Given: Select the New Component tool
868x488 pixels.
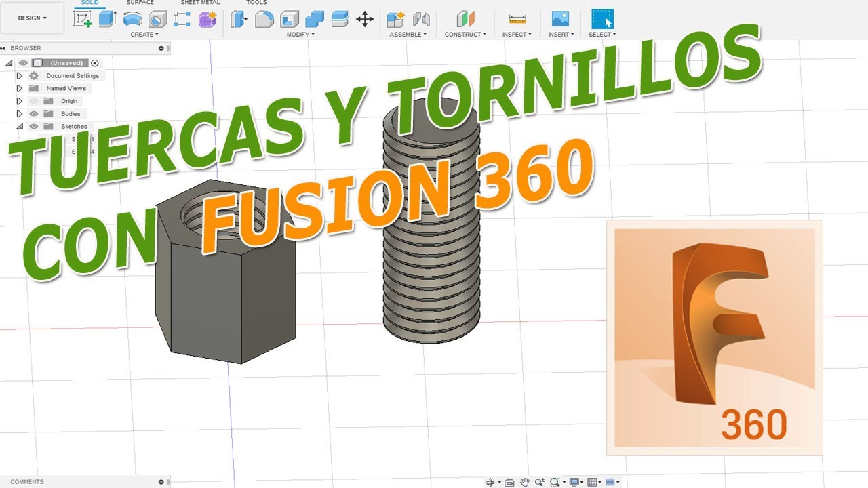Looking at the screenshot, I should [396, 19].
